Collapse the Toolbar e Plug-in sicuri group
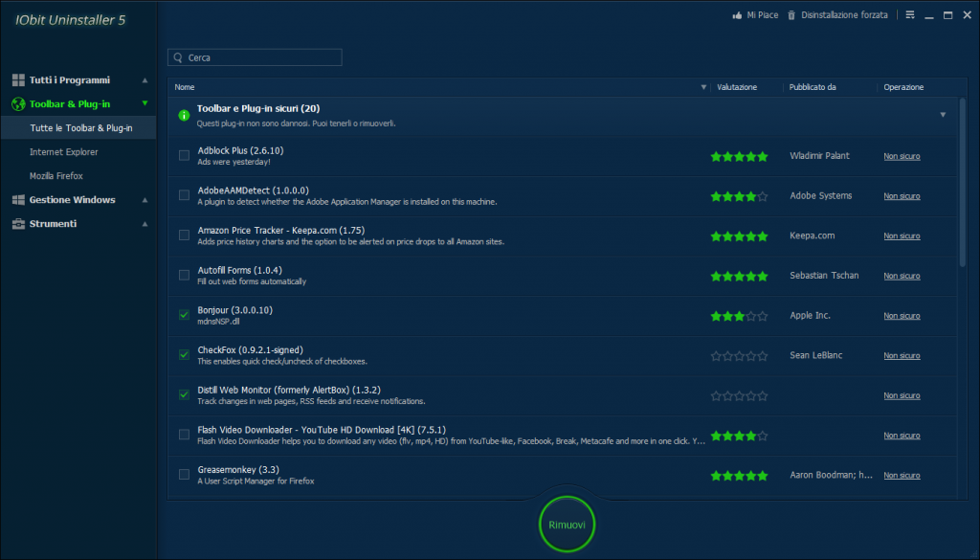 943,115
